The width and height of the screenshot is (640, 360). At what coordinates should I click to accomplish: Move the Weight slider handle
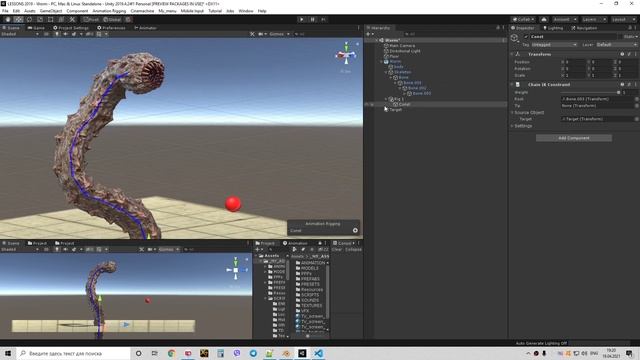(618, 93)
